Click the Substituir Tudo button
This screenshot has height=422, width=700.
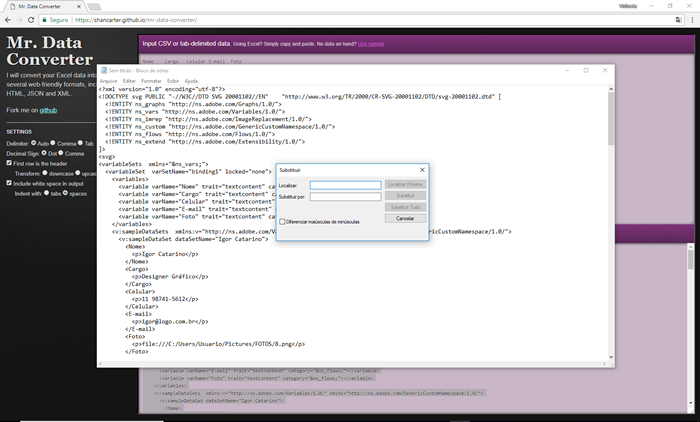point(405,207)
